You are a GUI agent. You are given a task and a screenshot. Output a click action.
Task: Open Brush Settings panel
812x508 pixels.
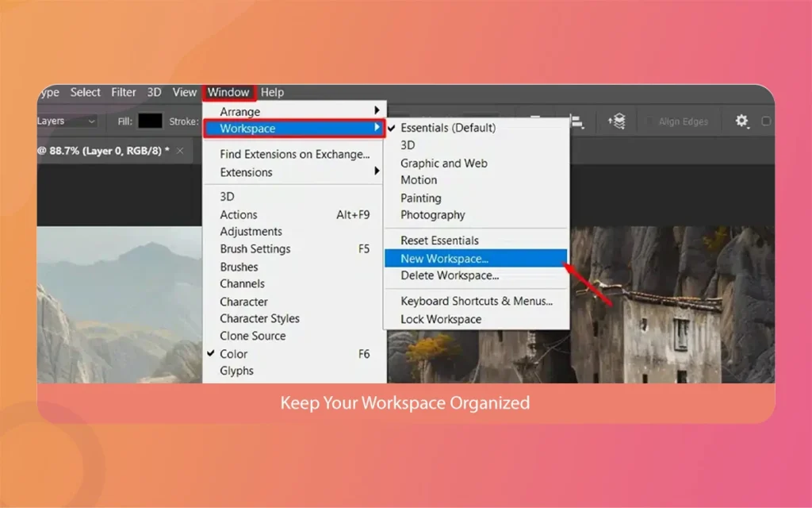point(294,249)
